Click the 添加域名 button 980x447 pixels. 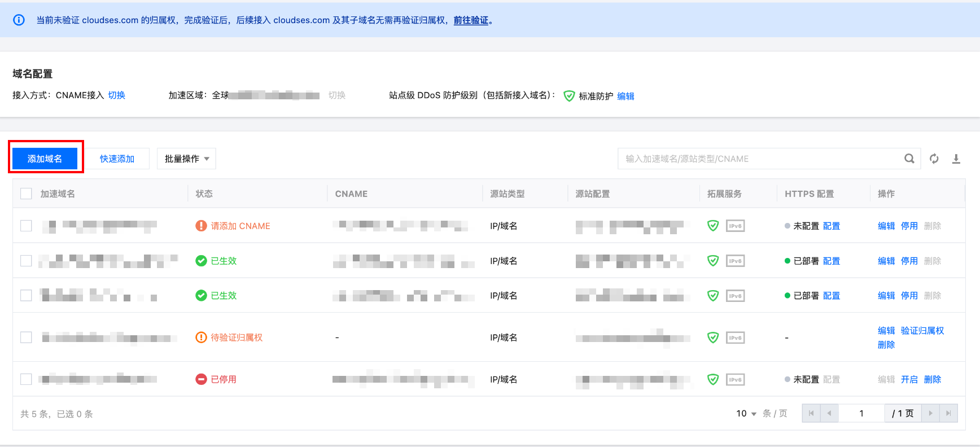45,159
